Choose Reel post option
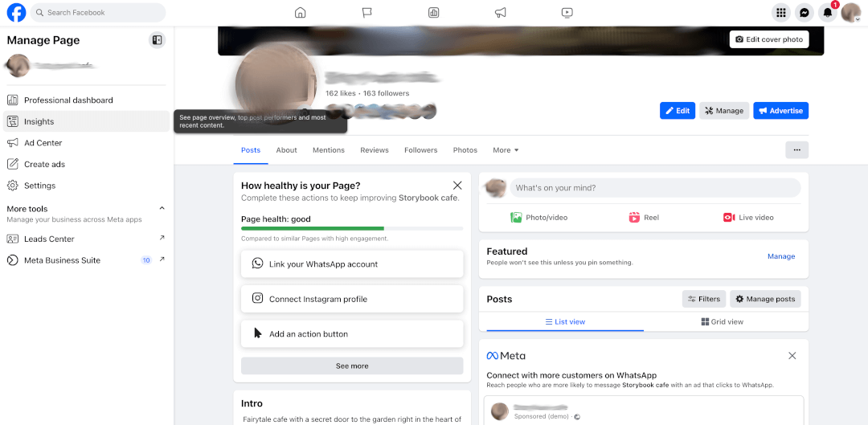The height and width of the screenshot is (425, 868). click(x=644, y=218)
